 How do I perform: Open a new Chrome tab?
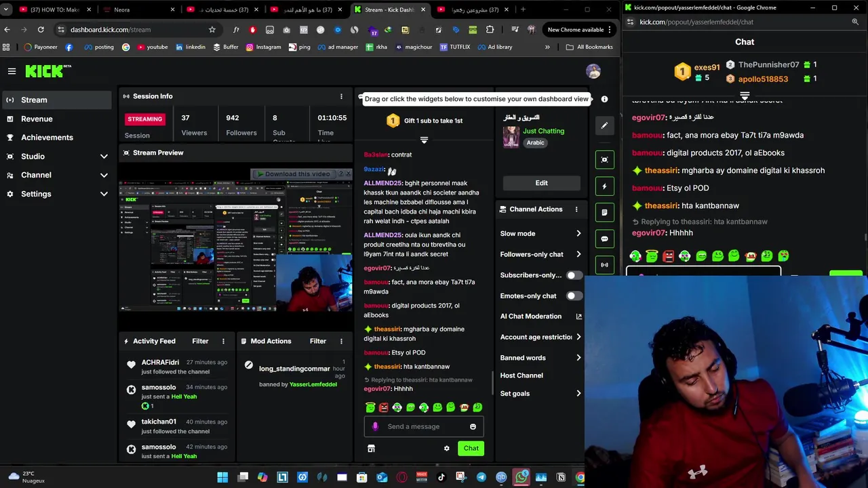pyautogui.click(x=523, y=9)
